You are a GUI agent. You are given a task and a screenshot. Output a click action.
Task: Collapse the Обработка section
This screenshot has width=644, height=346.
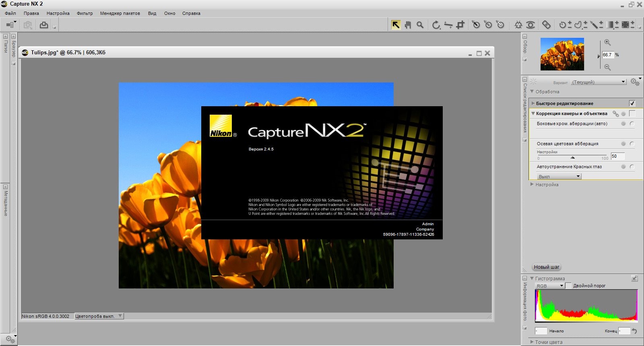click(x=532, y=91)
